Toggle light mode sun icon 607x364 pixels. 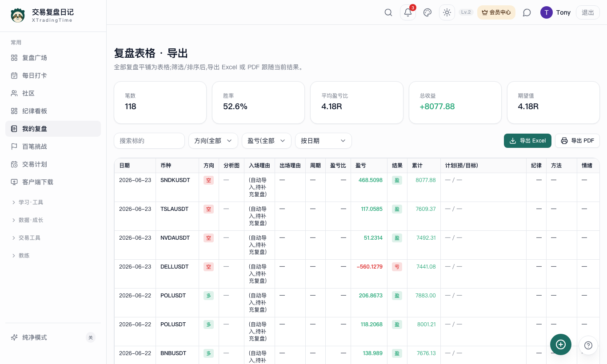(447, 12)
